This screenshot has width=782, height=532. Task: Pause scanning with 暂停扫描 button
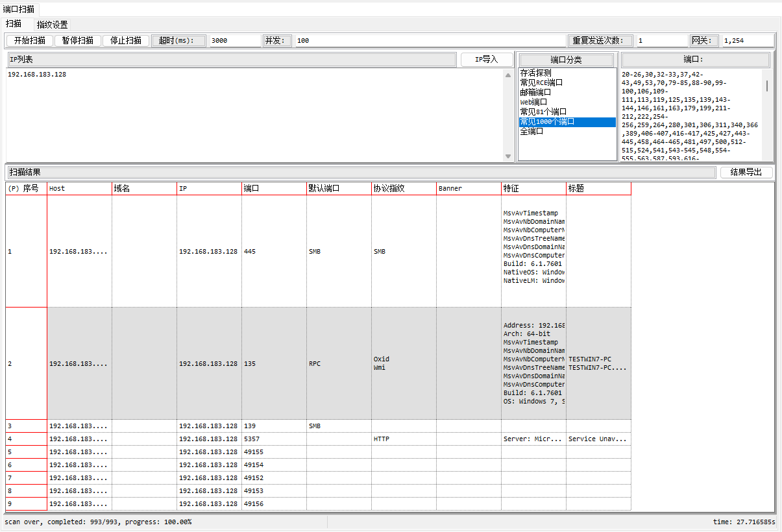78,40
